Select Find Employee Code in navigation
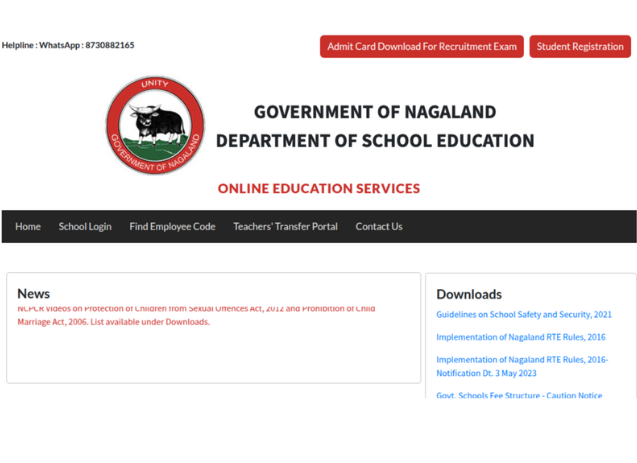 172,227
